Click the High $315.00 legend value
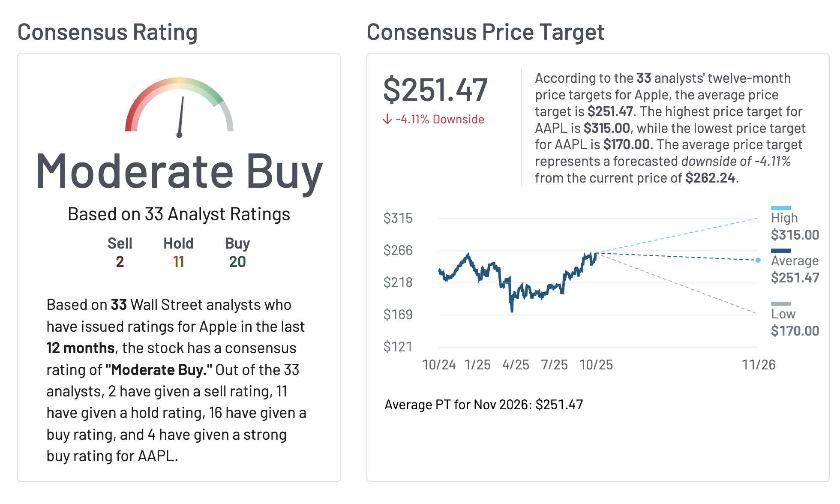Screen dimensions: 840x504 click(795, 235)
